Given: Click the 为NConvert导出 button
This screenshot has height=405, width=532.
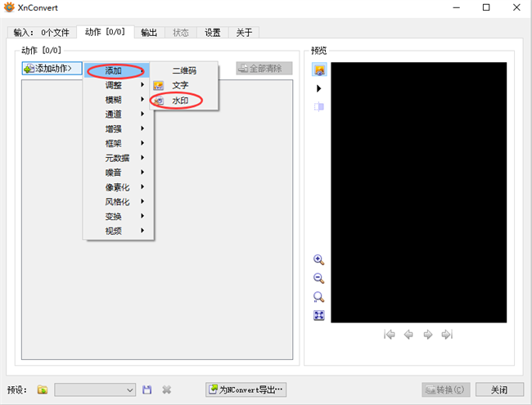Looking at the screenshot, I should tap(246, 390).
